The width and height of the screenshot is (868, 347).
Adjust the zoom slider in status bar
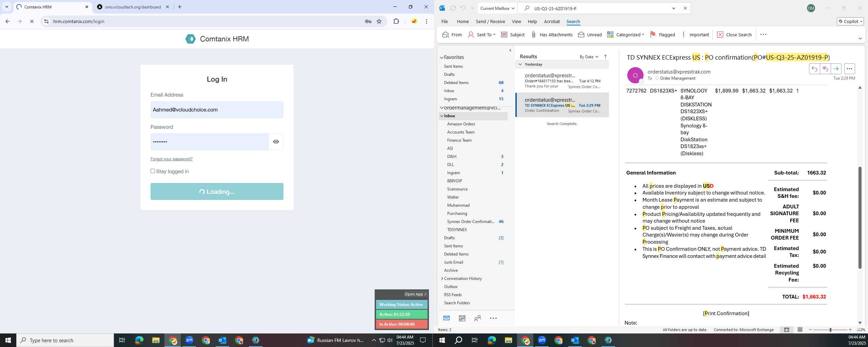830,330
